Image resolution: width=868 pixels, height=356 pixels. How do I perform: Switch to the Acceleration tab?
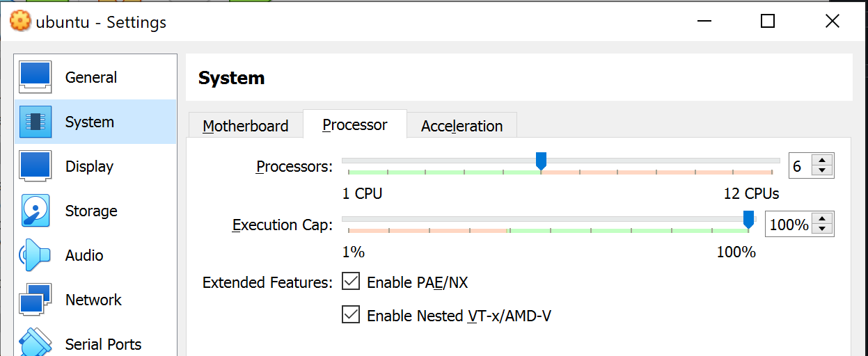click(461, 126)
